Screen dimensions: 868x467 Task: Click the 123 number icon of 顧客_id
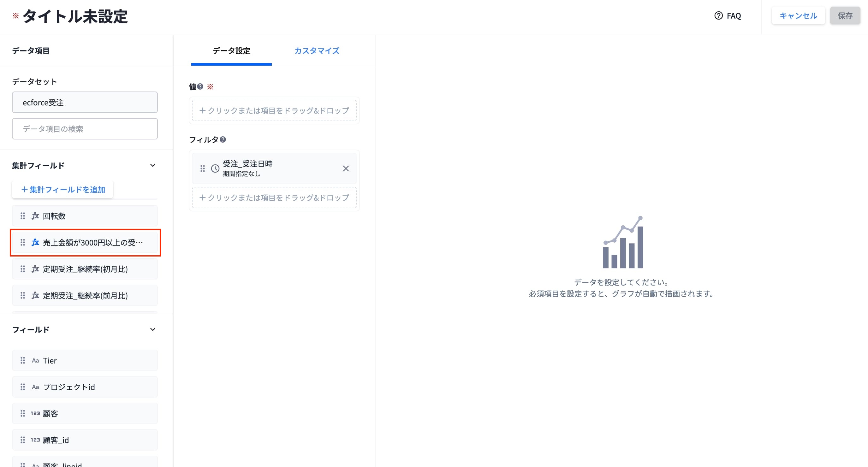35,440
